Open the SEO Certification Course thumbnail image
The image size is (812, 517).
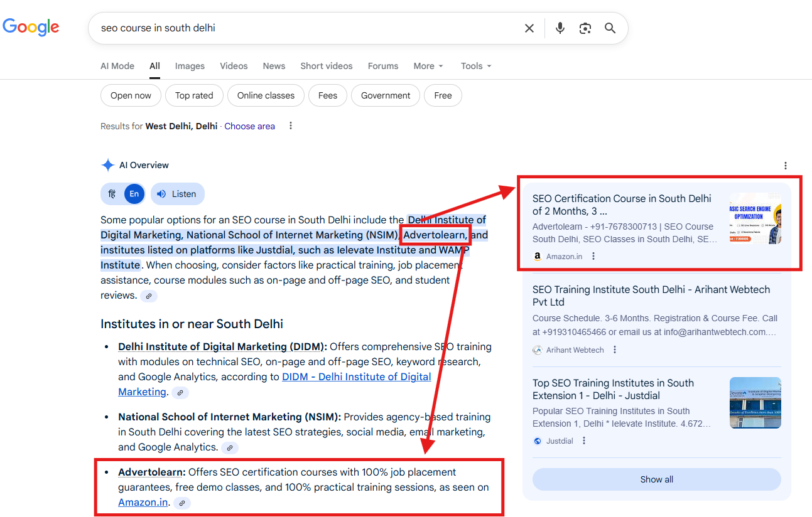coord(755,218)
